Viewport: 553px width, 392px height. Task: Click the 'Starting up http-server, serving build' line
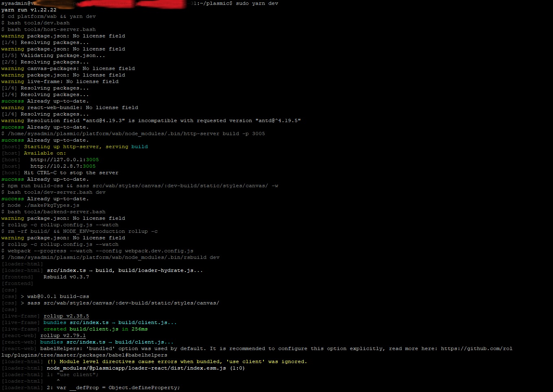86,147
